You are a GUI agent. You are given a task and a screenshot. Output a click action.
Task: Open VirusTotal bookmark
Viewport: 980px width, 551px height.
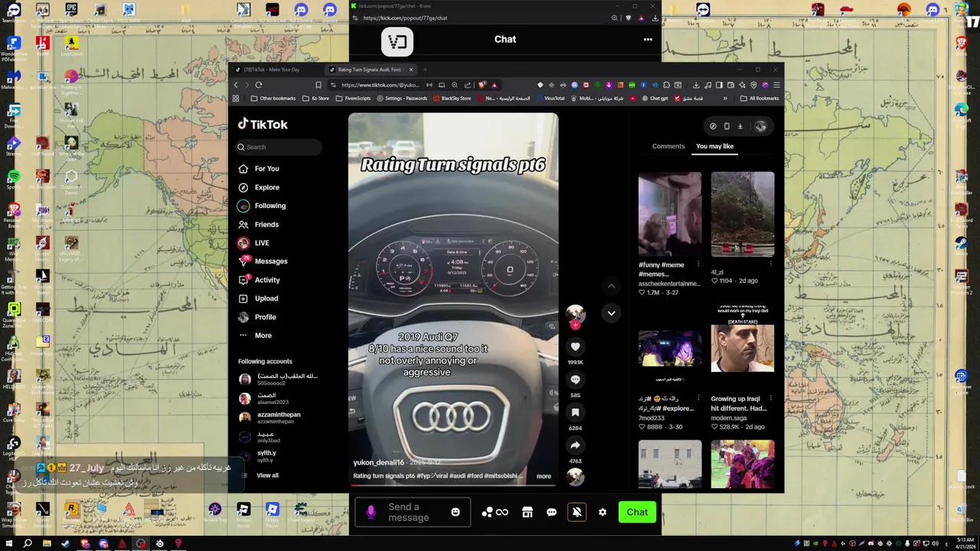(x=550, y=98)
